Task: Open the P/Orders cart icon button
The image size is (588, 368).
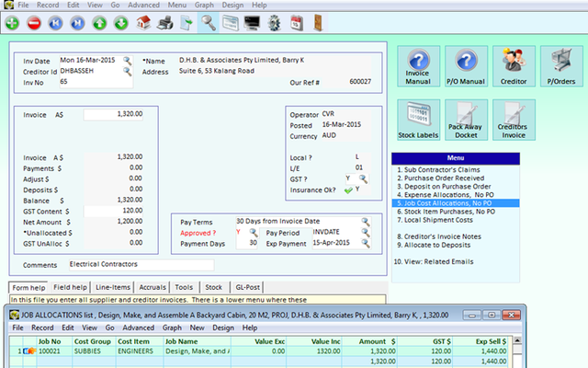Action: (x=561, y=66)
